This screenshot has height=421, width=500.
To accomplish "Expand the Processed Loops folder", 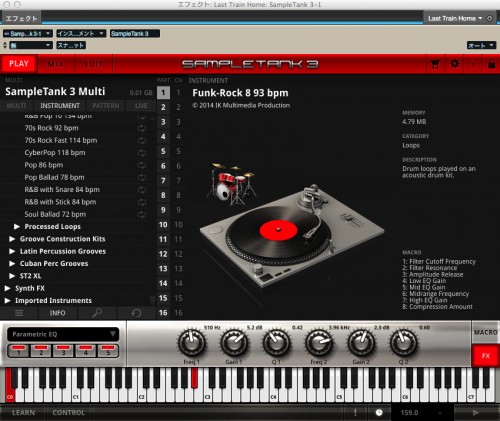I will click(17, 227).
